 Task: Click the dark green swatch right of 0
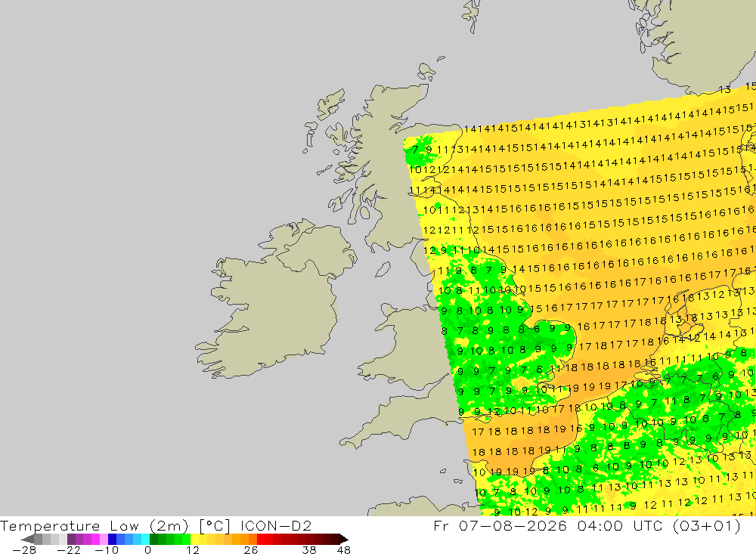coord(153,539)
